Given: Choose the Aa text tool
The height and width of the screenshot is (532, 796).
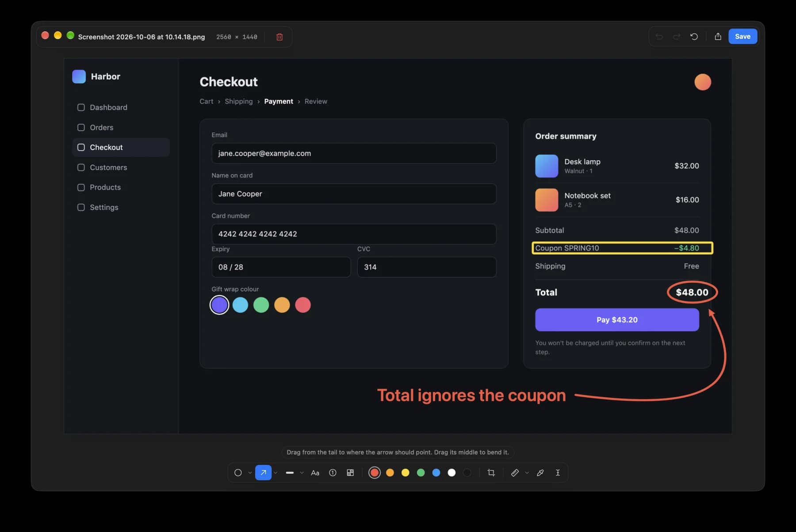Looking at the screenshot, I should tap(315, 473).
